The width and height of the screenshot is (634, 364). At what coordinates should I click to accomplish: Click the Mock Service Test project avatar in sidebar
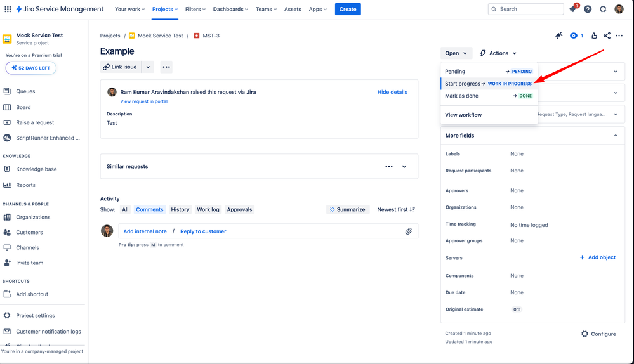pyautogui.click(x=7, y=39)
